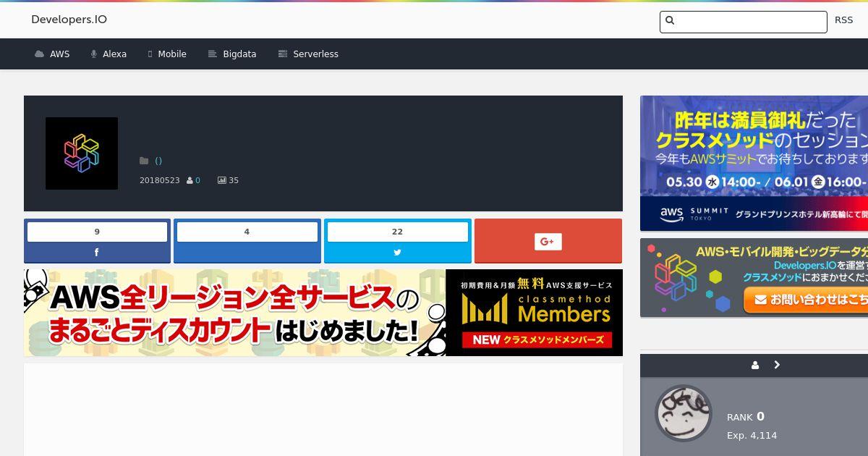
Task: Open the Alexa menu item
Action: 109,54
